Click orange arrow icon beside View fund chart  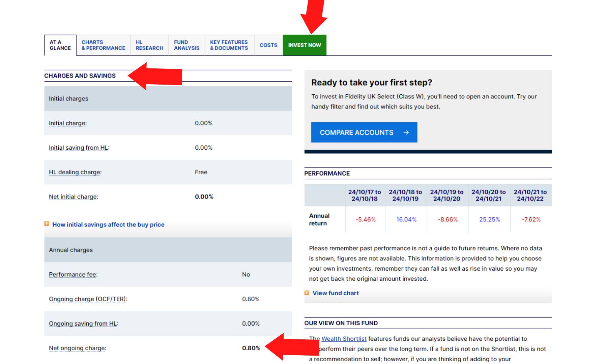coord(307,293)
